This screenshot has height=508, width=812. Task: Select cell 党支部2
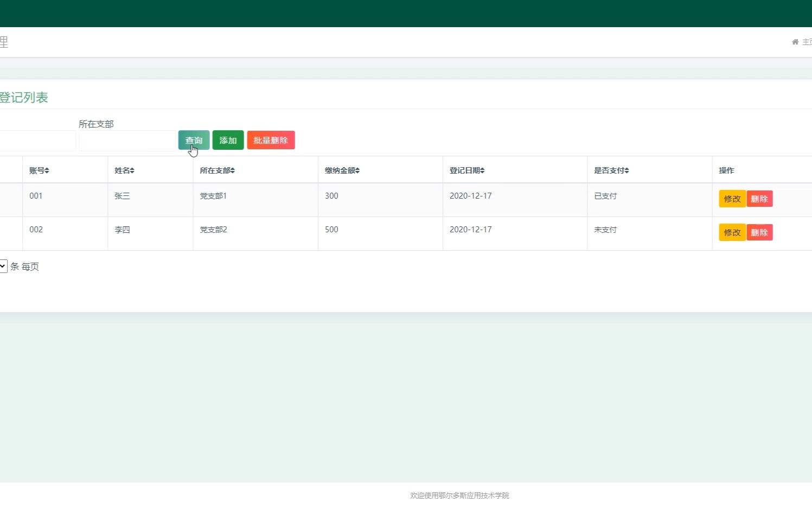coord(213,230)
